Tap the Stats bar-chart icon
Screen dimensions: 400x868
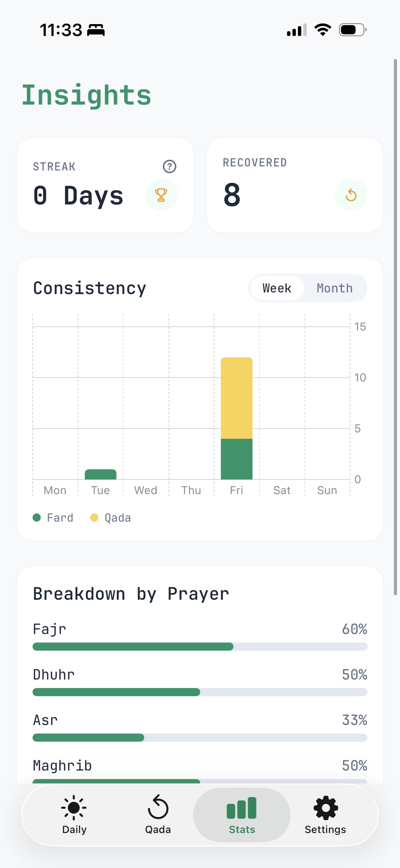click(x=242, y=808)
